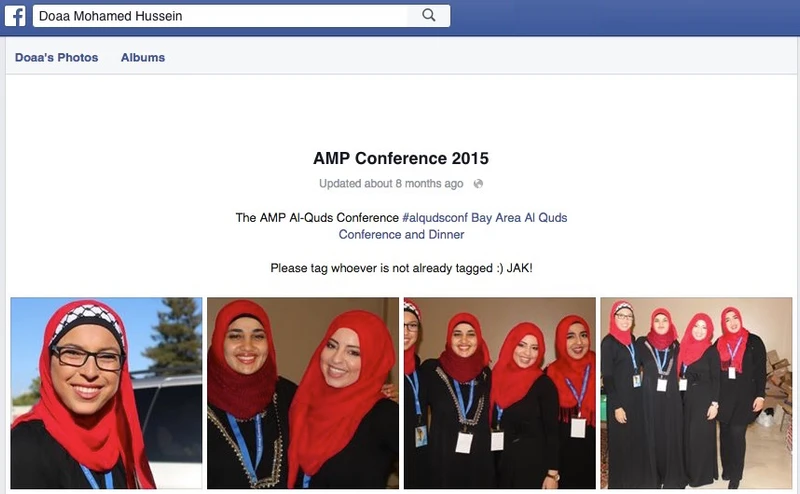Click the magnifying glass search icon

point(429,16)
